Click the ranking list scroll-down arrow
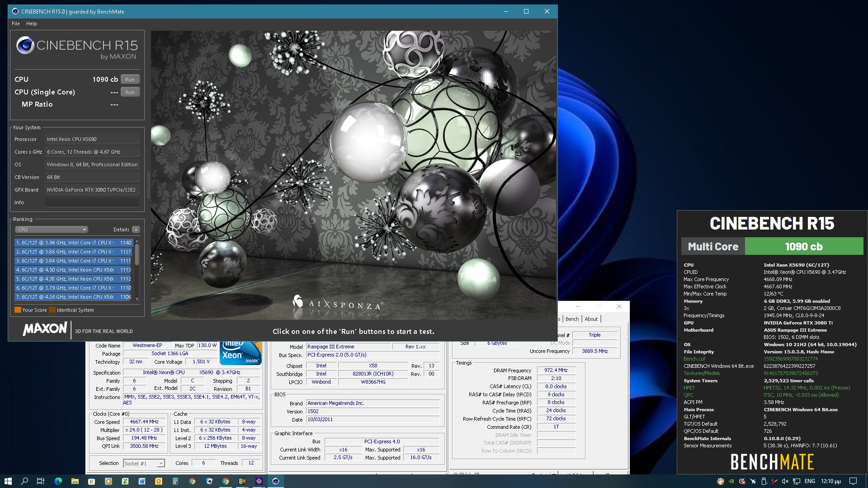 137,299
